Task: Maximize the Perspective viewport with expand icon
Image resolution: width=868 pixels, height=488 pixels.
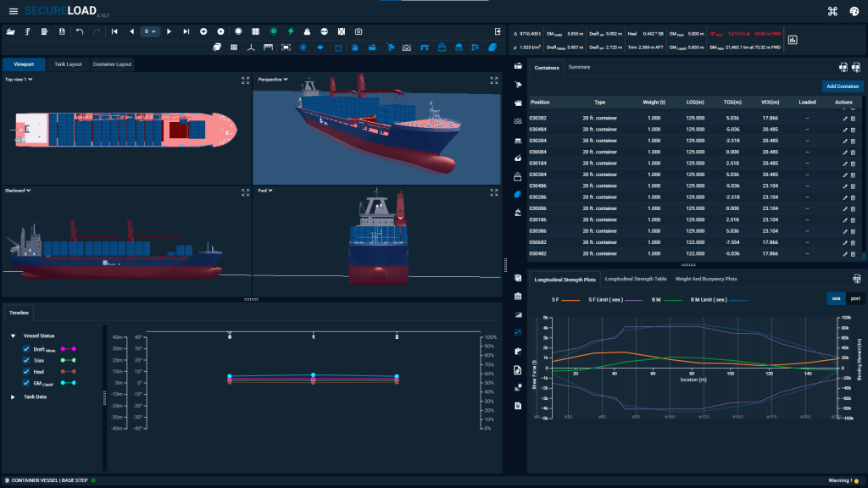Action: pos(493,80)
